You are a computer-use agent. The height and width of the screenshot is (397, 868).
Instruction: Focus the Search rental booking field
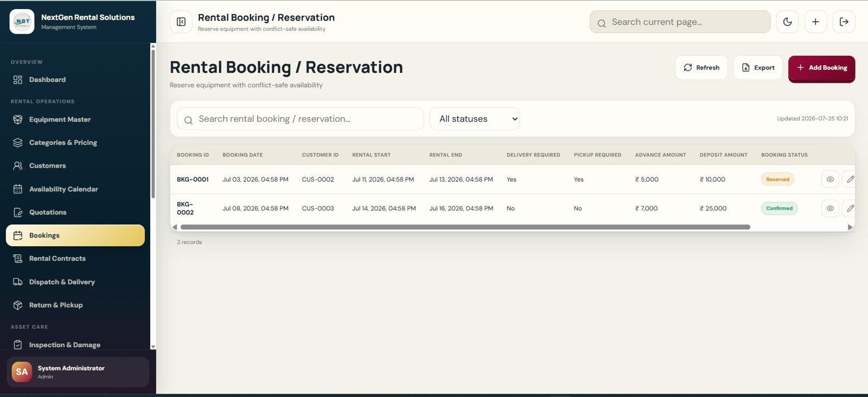coord(301,119)
